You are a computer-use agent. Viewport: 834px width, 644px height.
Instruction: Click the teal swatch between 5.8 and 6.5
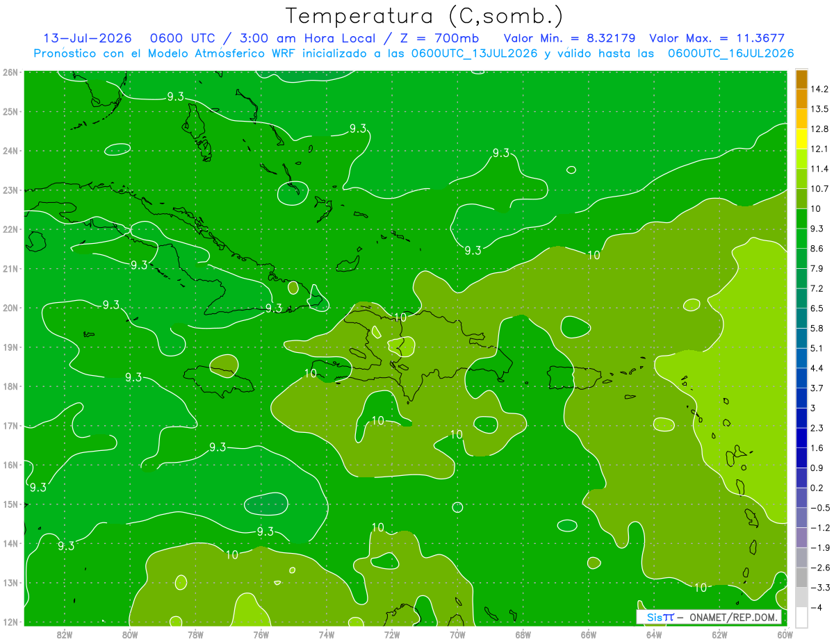coord(801,318)
